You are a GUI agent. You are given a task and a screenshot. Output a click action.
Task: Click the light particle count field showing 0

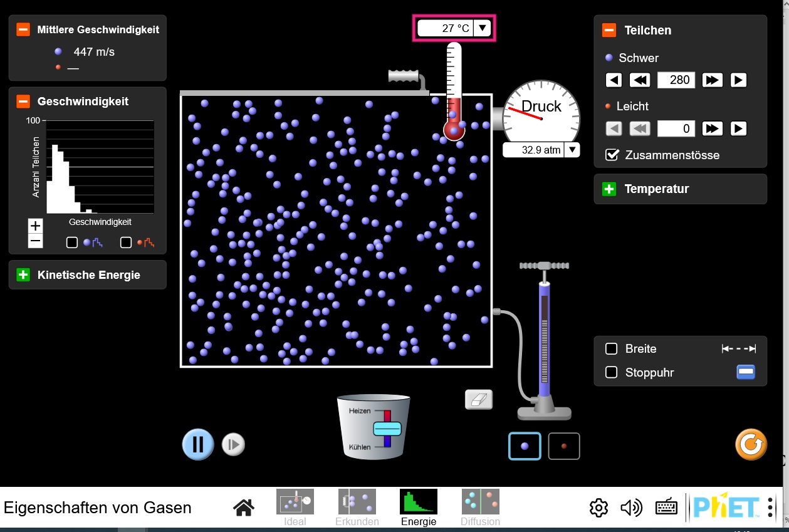pos(676,128)
